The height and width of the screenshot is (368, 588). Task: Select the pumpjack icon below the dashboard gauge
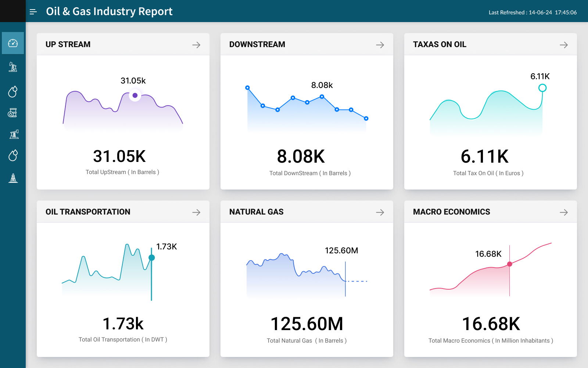(x=13, y=67)
